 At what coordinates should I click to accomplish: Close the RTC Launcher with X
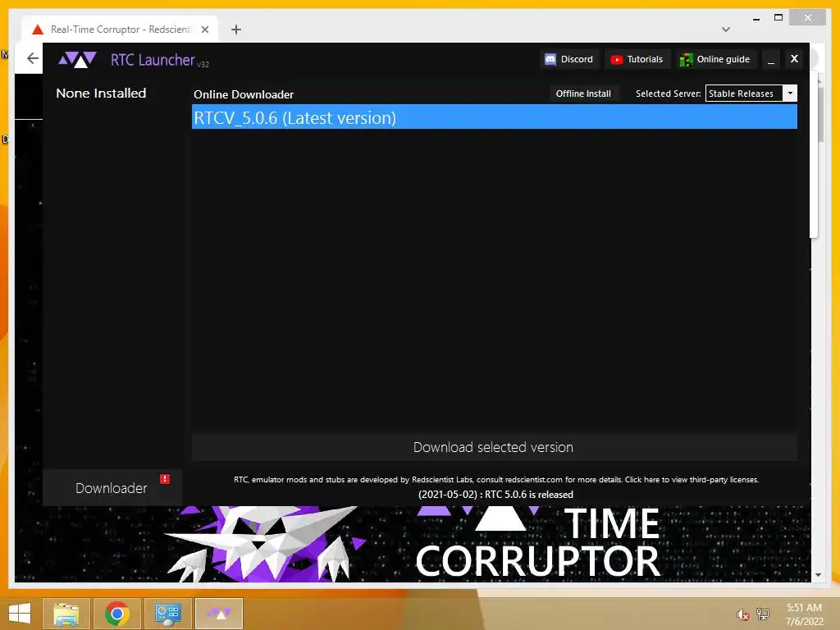coord(794,59)
